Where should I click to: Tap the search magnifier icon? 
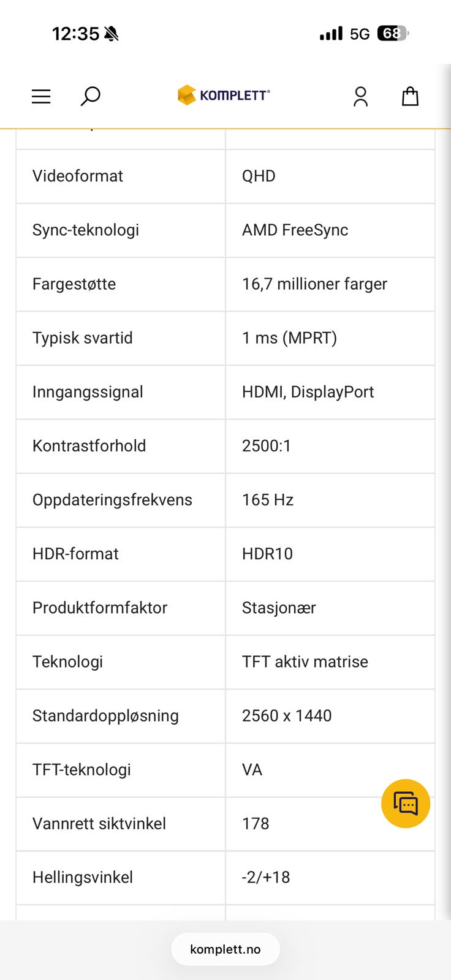coord(90,96)
